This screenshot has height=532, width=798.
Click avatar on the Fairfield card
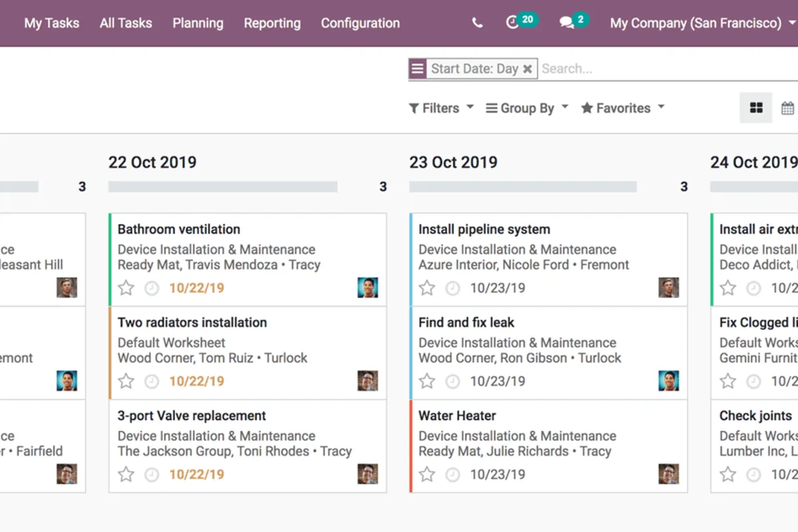(x=66, y=473)
